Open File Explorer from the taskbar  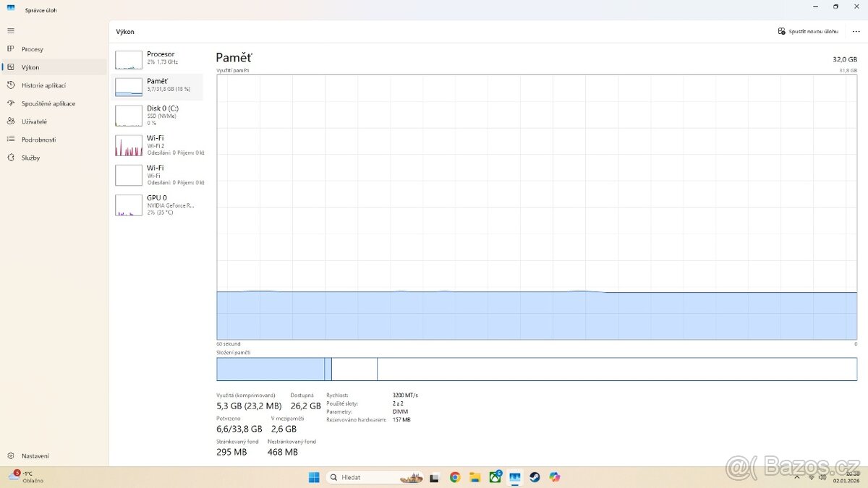click(x=475, y=477)
